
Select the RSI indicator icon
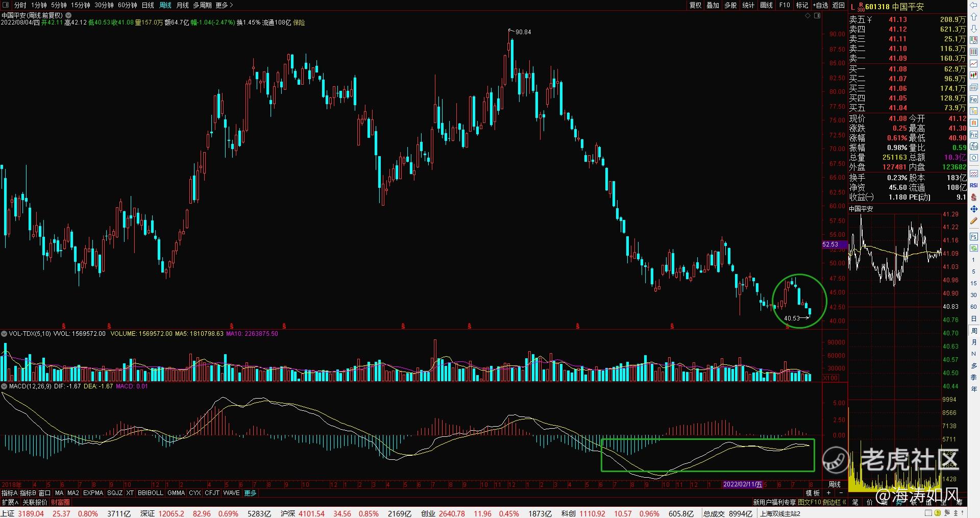pyautogui.click(x=973, y=185)
